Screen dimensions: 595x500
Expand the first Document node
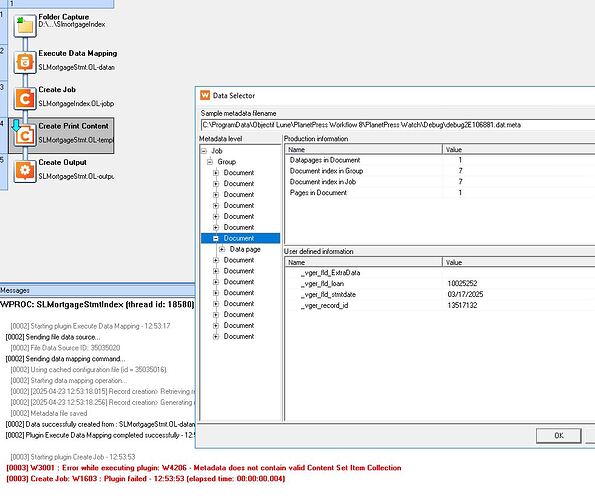(216, 173)
